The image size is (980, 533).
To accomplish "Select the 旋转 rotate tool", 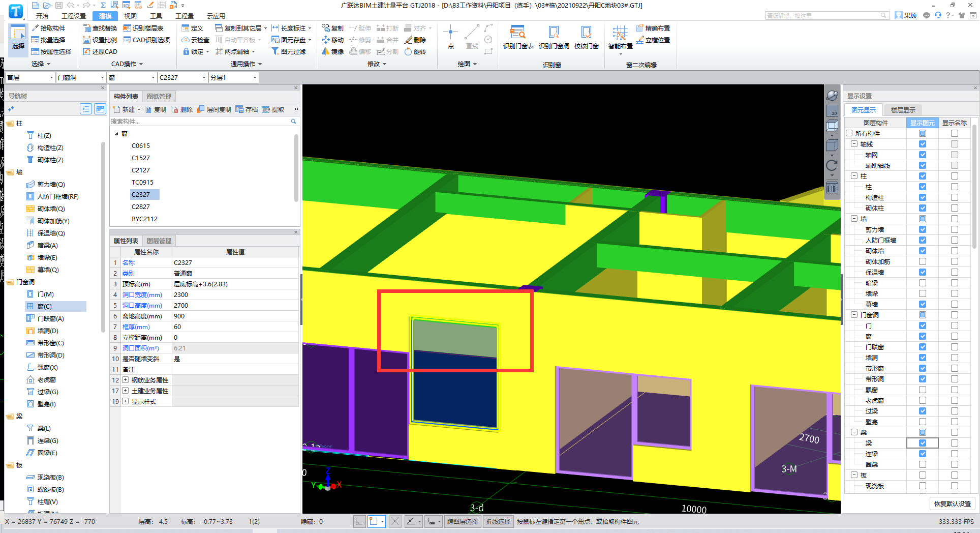I will (415, 51).
